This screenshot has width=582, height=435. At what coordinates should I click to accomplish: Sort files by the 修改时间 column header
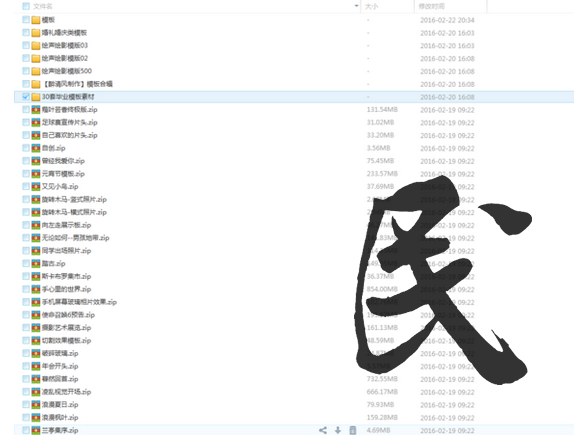point(431,6)
